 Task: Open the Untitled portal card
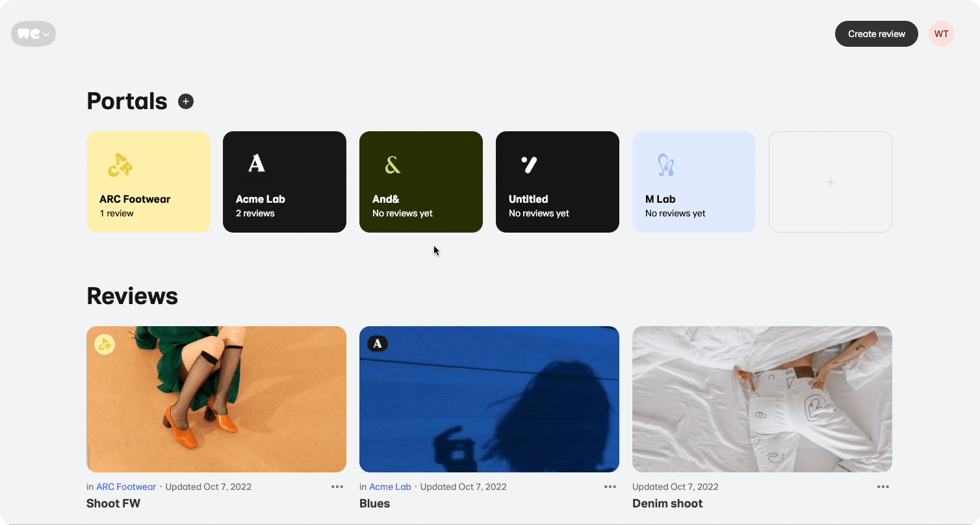[558, 182]
